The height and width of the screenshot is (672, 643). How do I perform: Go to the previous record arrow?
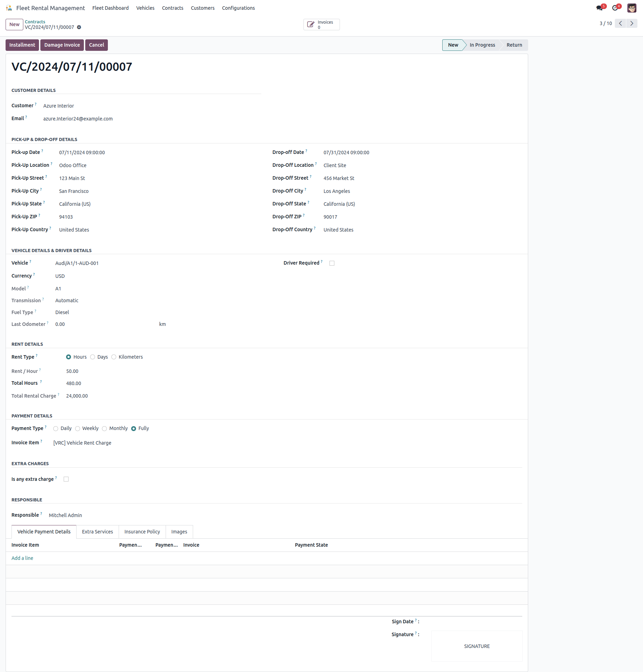coord(620,23)
